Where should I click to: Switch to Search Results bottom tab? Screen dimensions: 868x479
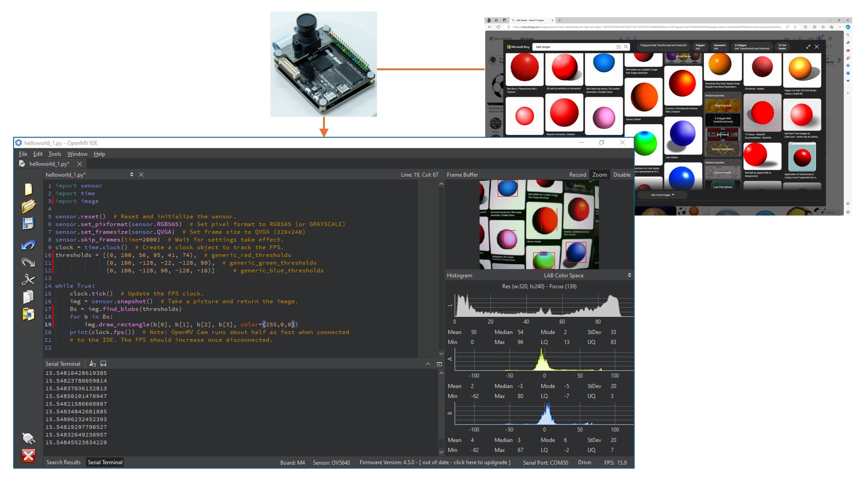coord(63,462)
